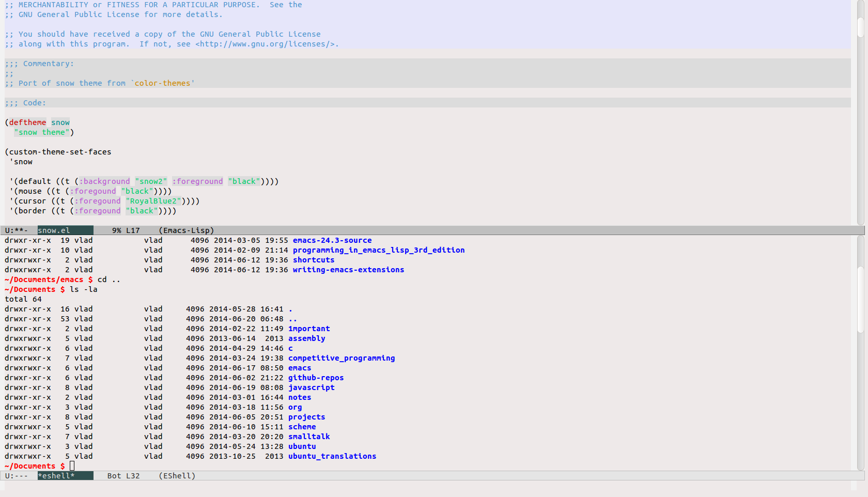Screen dimensions: 868x497
Task: Click the scrollbar of the snow.el window
Action: pos(861,113)
